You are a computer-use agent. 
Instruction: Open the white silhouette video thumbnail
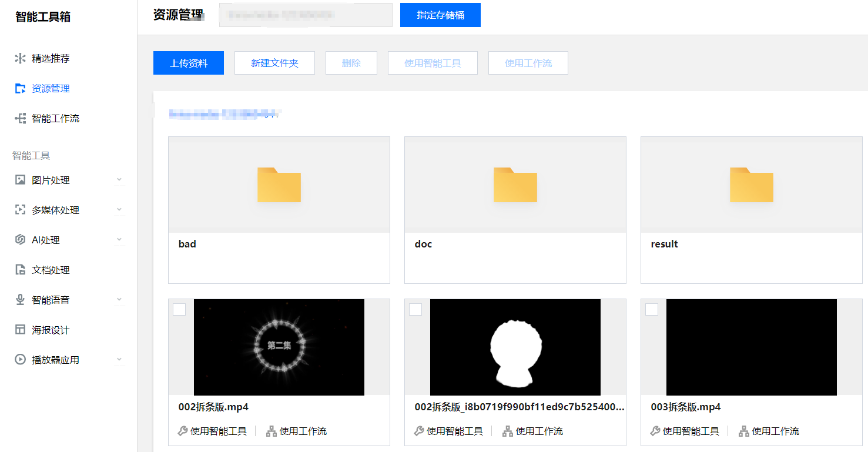[x=515, y=347]
